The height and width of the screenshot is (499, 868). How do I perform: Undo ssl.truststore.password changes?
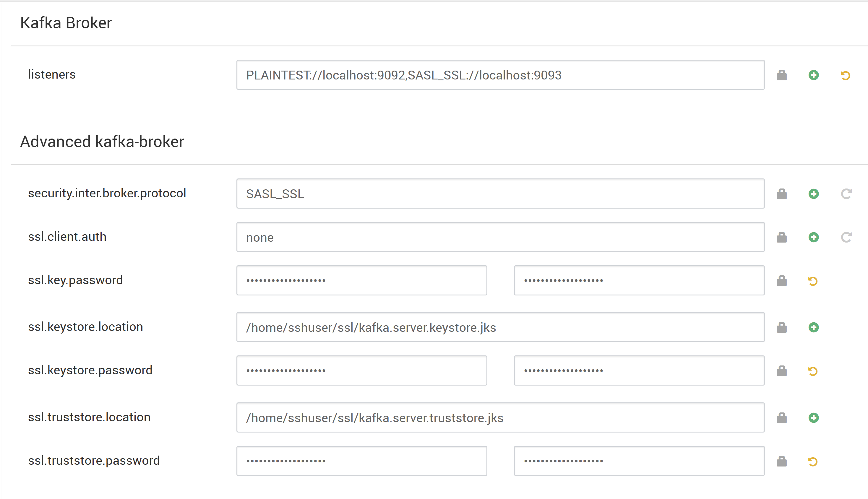[x=813, y=462]
